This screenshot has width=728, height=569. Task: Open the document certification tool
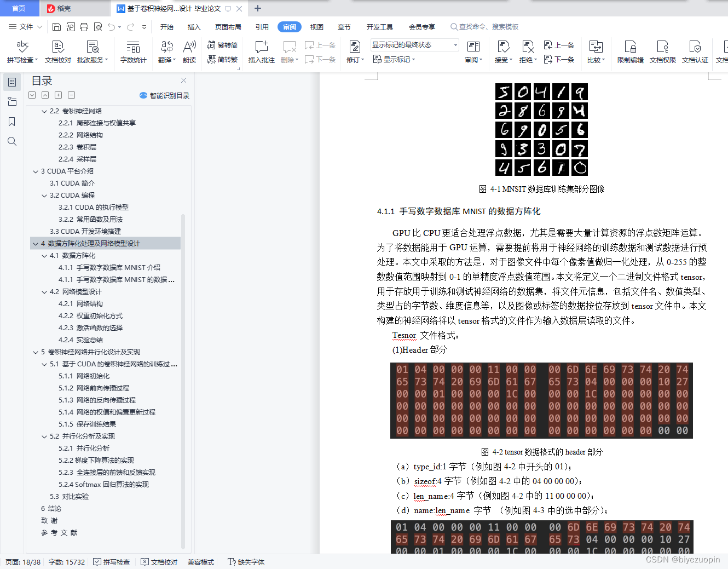pyautogui.click(x=695, y=51)
